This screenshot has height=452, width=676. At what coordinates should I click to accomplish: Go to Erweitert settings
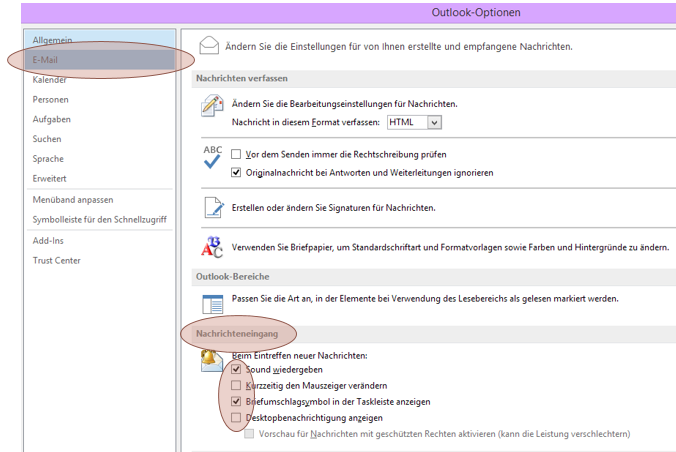point(51,178)
